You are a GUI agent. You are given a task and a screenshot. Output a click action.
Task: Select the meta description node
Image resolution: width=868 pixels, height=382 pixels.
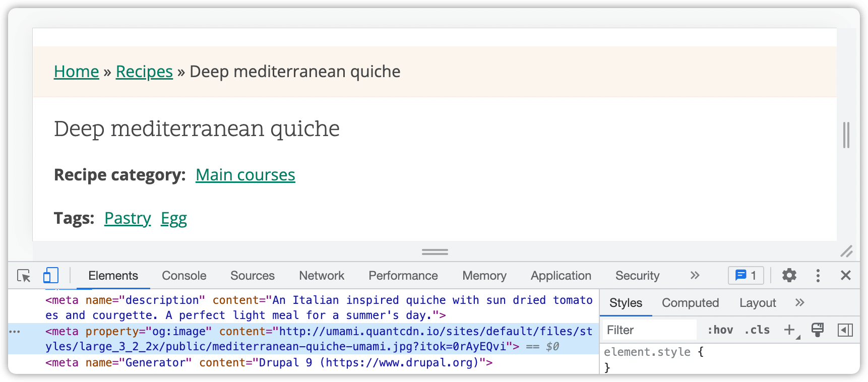(x=319, y=307)
